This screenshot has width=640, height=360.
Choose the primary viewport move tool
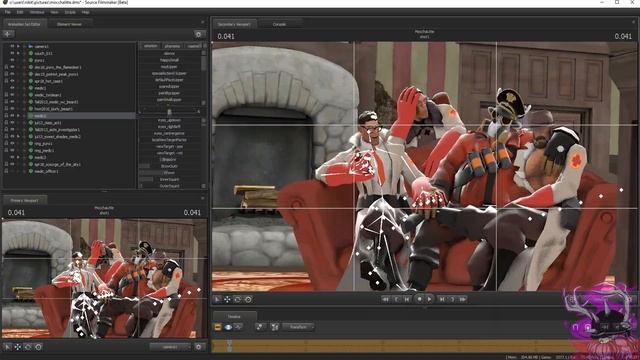(x=18, y=347)
